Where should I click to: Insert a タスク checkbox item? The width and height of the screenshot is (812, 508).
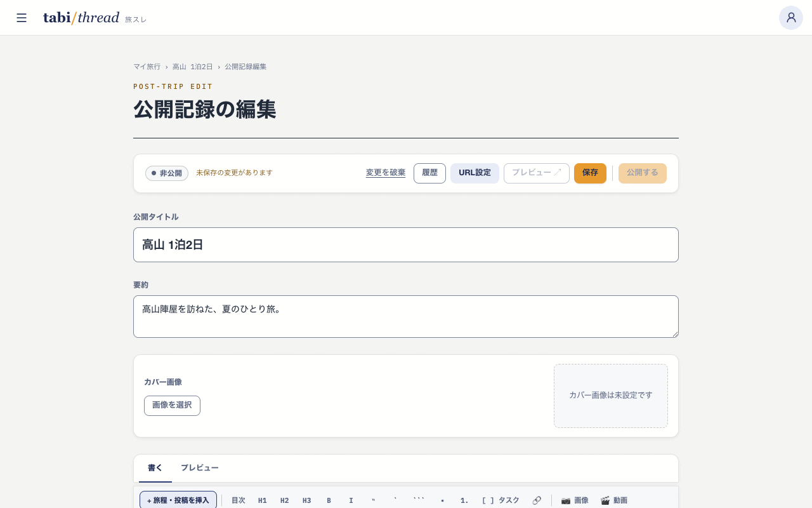click(501, 500)
